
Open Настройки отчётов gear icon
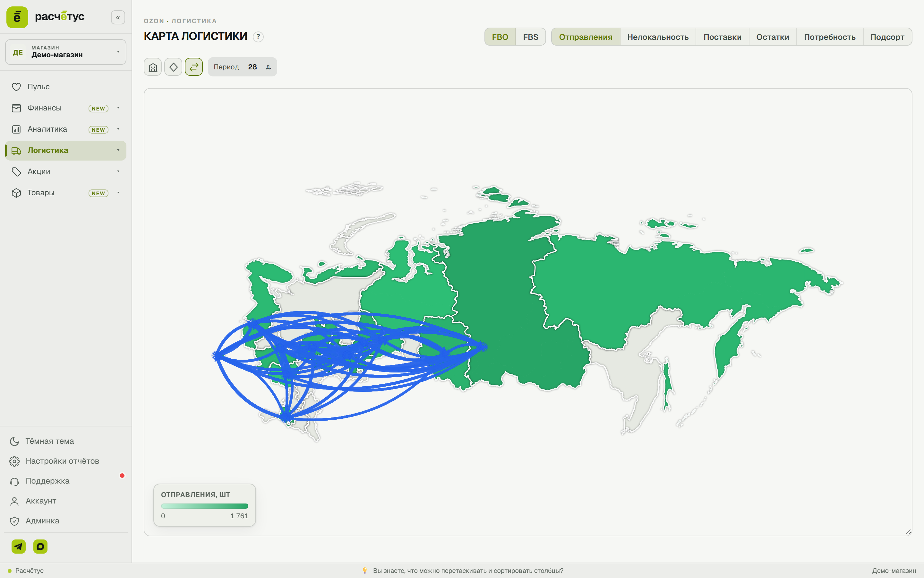click(14, 461)
